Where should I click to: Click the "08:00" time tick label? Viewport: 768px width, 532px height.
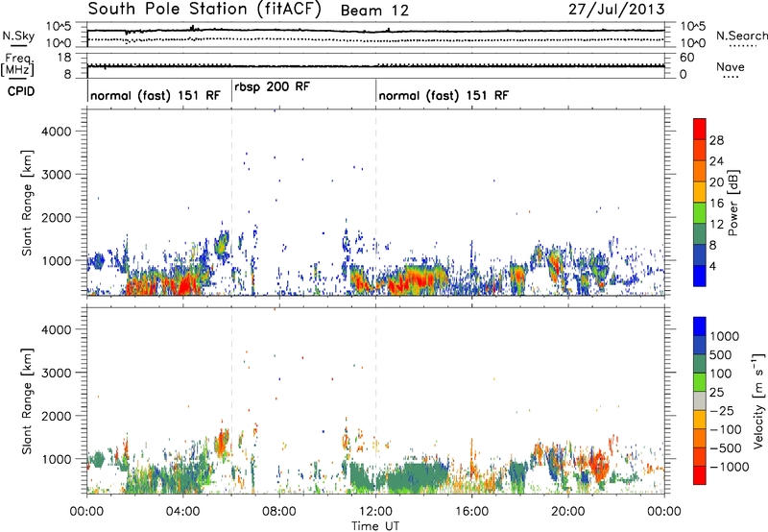(279, 512)
